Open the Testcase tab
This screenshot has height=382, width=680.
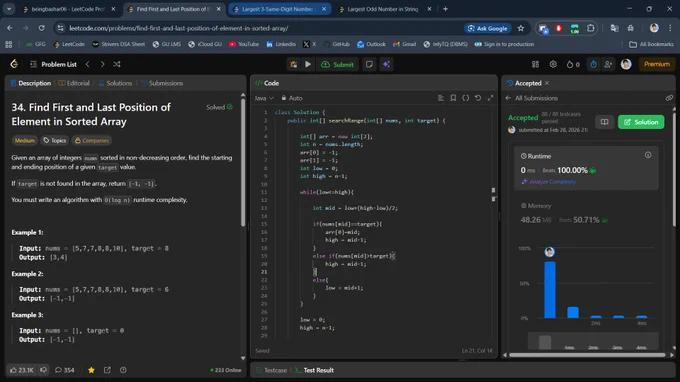coord(271,370)
